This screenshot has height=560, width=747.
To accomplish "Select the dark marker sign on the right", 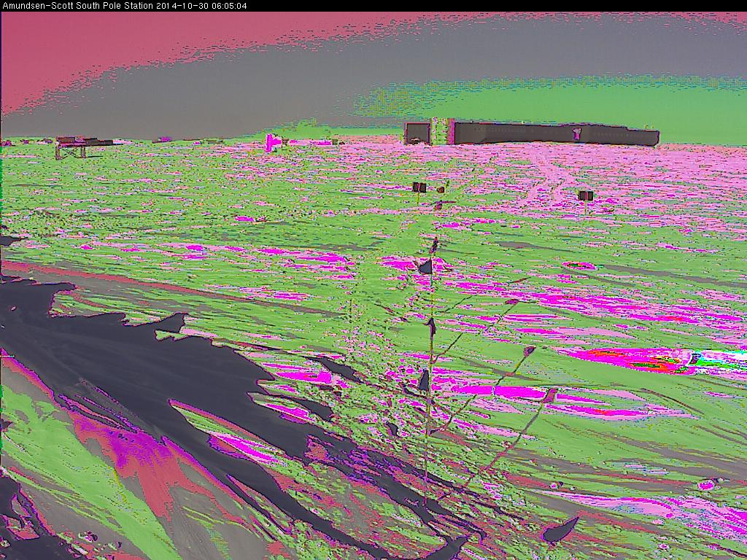I will point(585,195).
